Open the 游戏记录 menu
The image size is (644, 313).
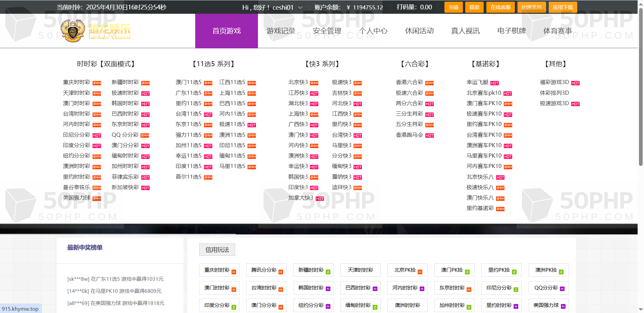click(281, 31)
